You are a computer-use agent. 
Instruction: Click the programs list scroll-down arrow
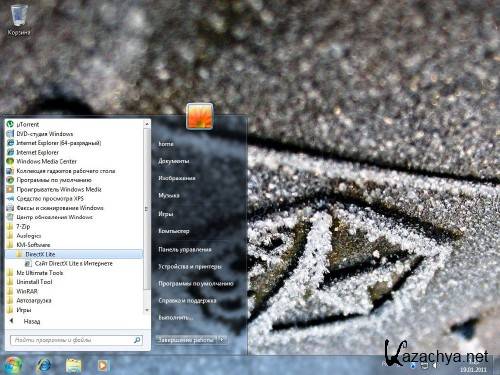tap(147, 310)
